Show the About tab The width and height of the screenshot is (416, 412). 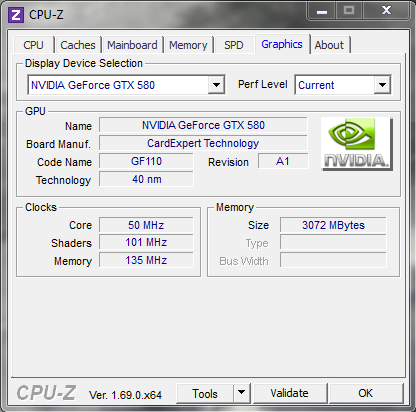329,45
